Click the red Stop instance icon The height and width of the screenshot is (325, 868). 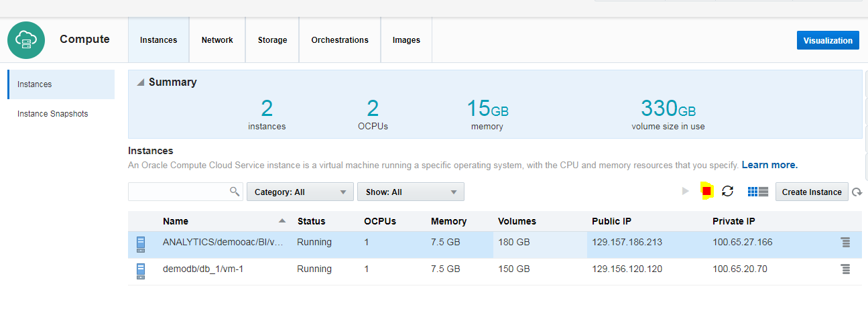[706, 192]
